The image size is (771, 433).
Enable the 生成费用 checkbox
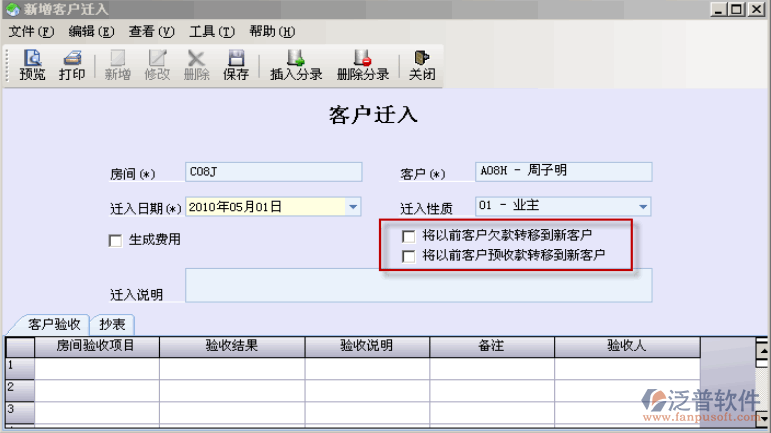[115, 240]
